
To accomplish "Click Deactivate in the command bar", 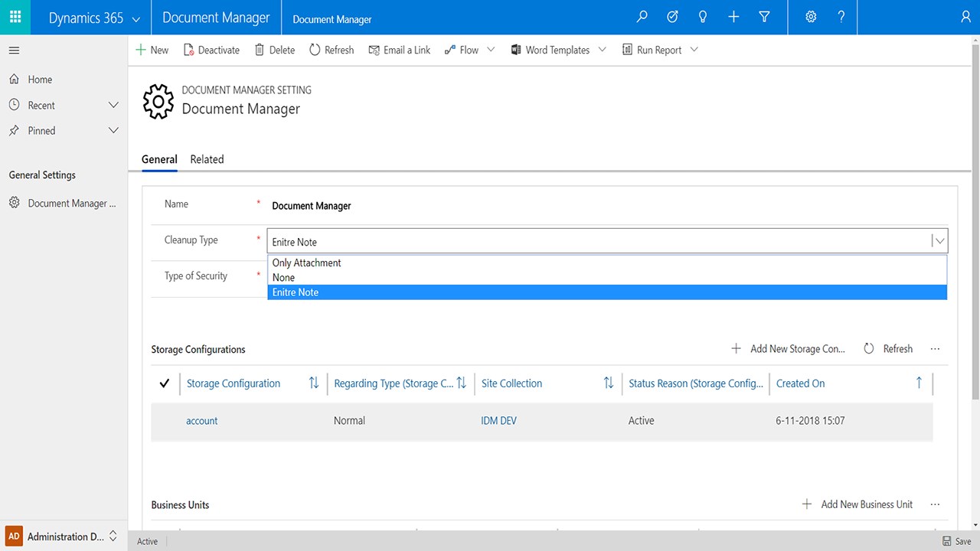I will 212,50.
